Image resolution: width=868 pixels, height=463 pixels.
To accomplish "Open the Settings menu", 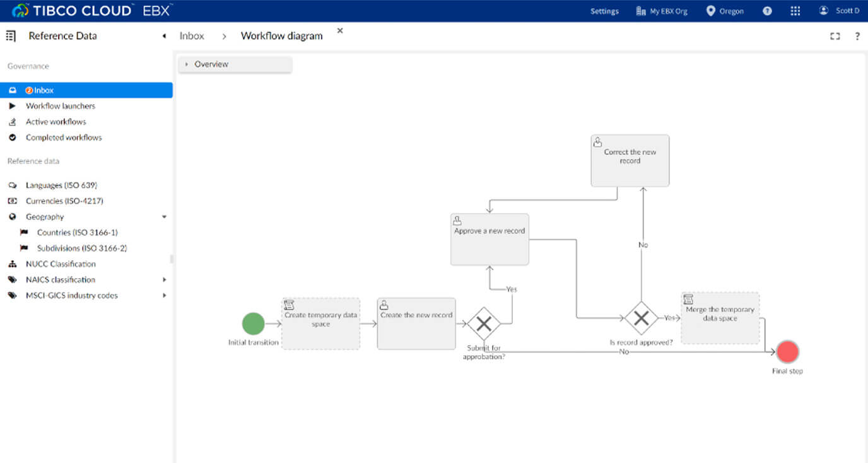I will pyautogui.click(x=604, y=11).
